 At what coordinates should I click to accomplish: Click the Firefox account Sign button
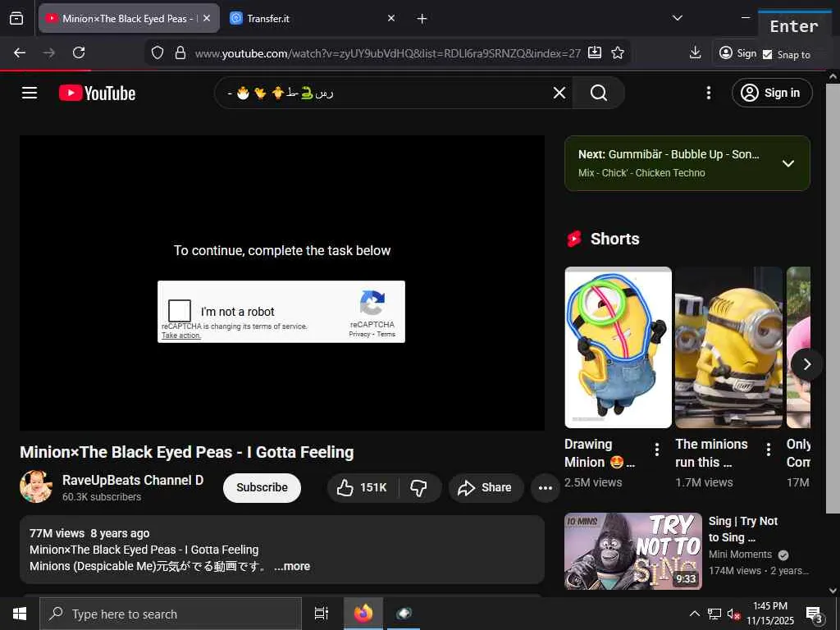click(x=739, y=52)
